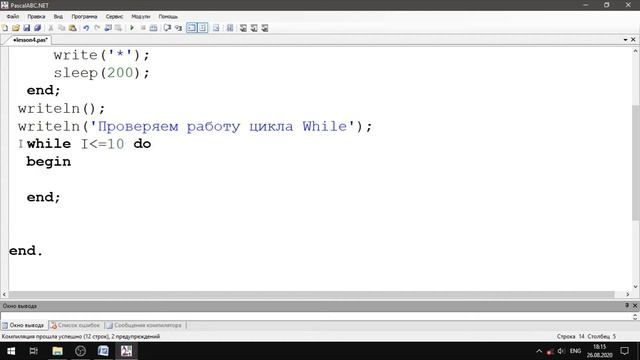640x360 pixels.
Task: Run the program with the green play icon
Action: [132, 28]
